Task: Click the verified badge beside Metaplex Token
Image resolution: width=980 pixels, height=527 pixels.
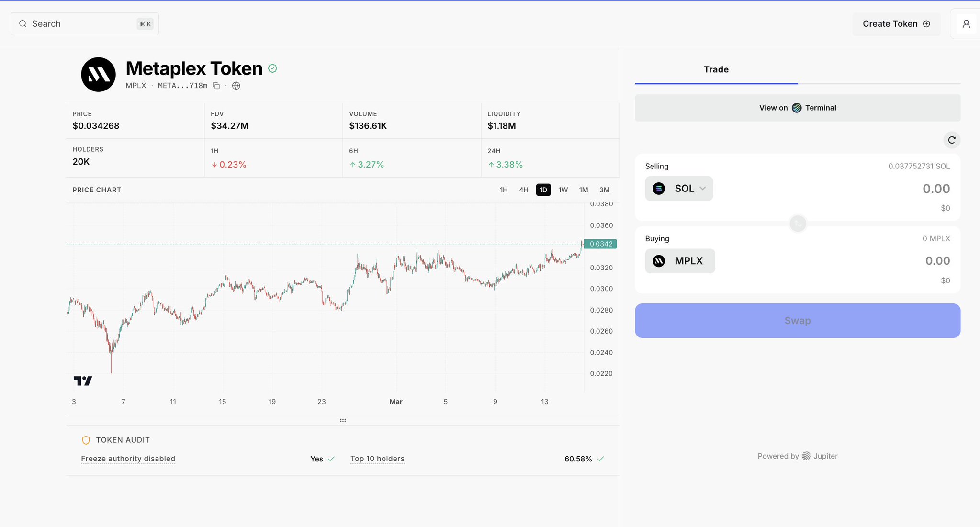Action: pos(272,68)
